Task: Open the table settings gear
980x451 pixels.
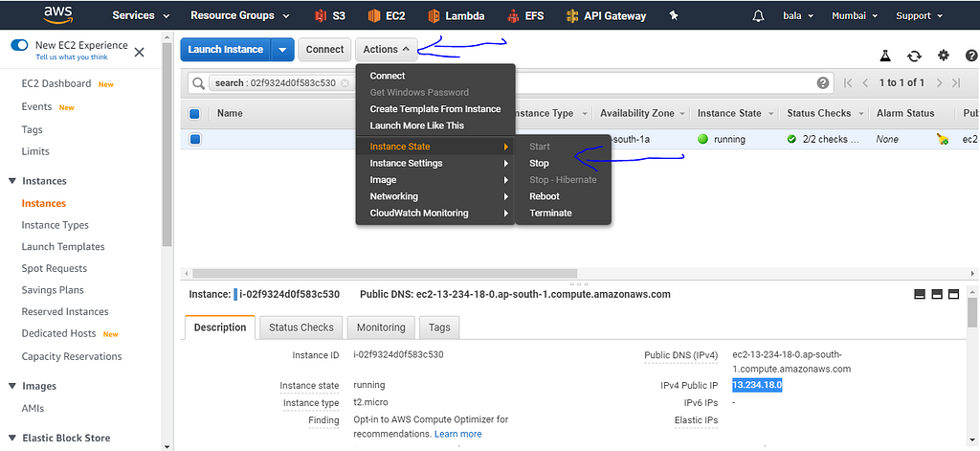Action: [944, 56]
